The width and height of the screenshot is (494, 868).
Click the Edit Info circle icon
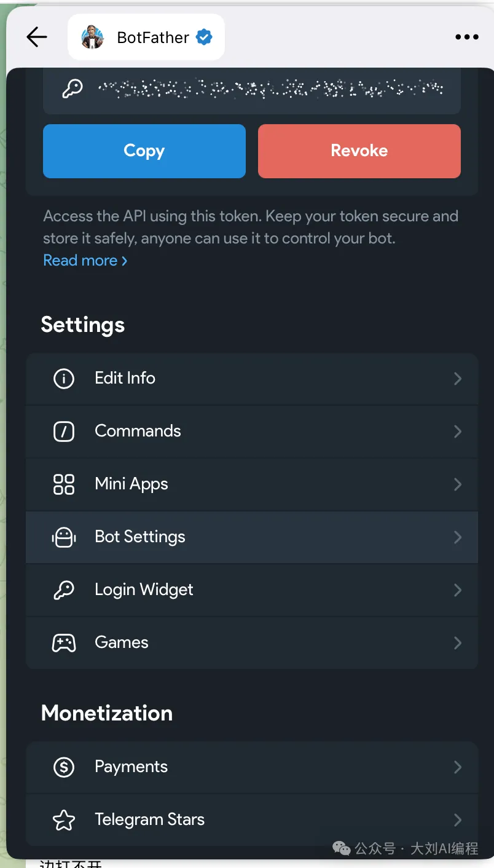click(x=64, y=379)
